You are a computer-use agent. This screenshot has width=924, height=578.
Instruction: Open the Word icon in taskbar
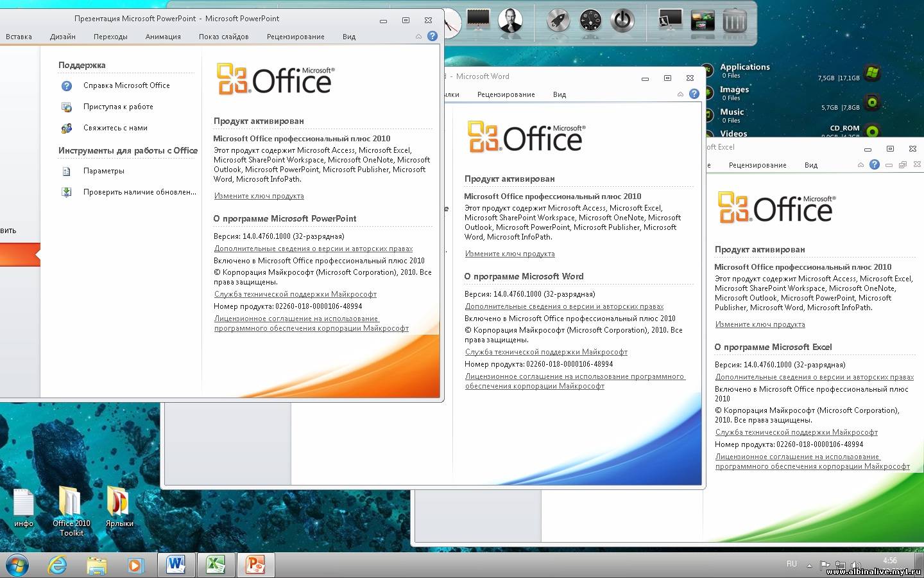[x=176, y=565]
